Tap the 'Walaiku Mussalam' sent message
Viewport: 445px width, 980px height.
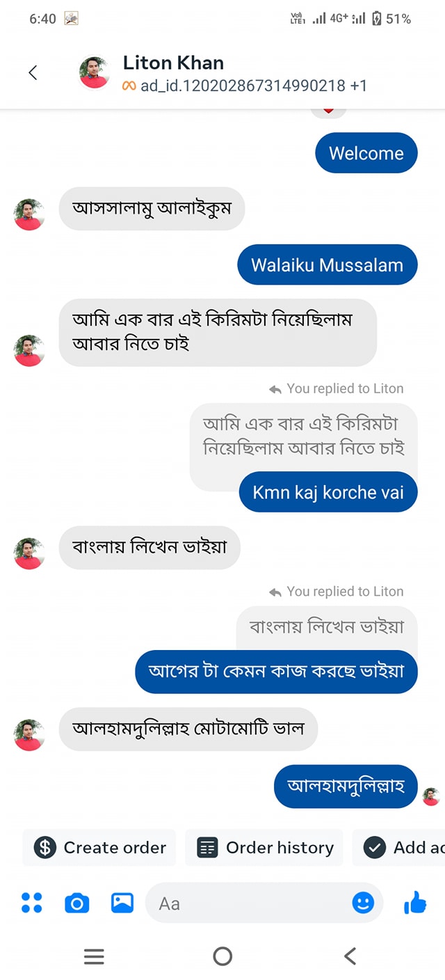[327, 265]
